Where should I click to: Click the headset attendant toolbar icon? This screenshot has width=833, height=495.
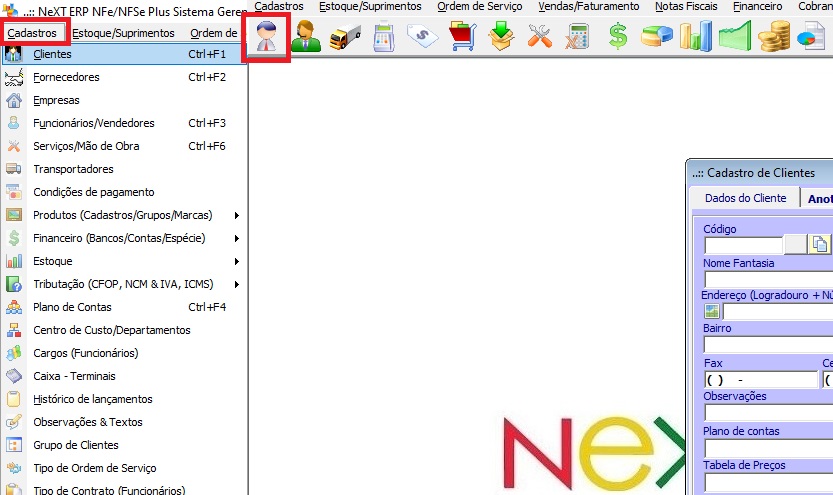point(305,37)
